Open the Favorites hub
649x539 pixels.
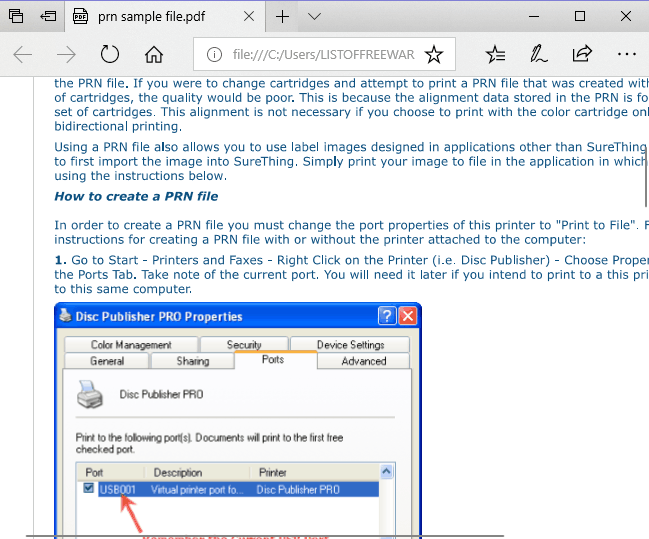(x=495, y=54)
